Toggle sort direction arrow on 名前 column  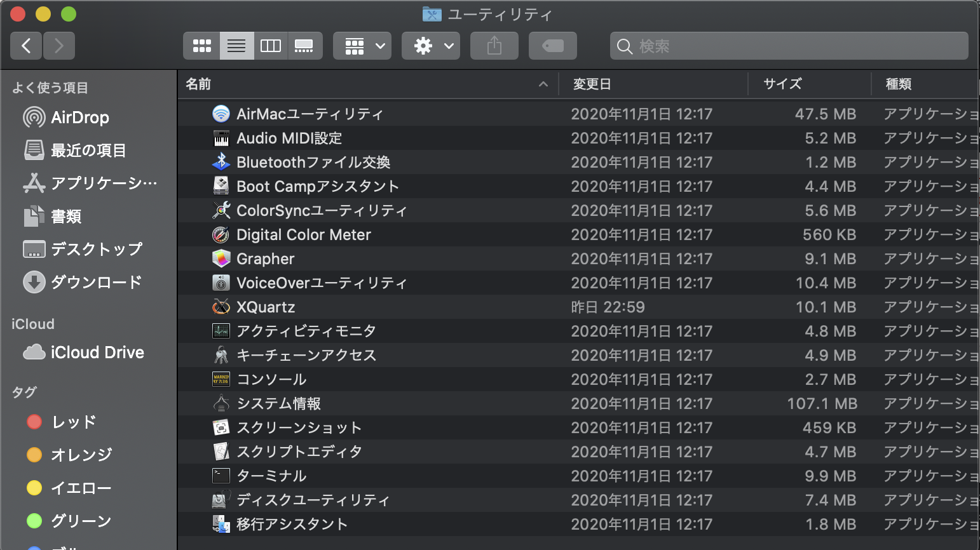coord(543,84)
